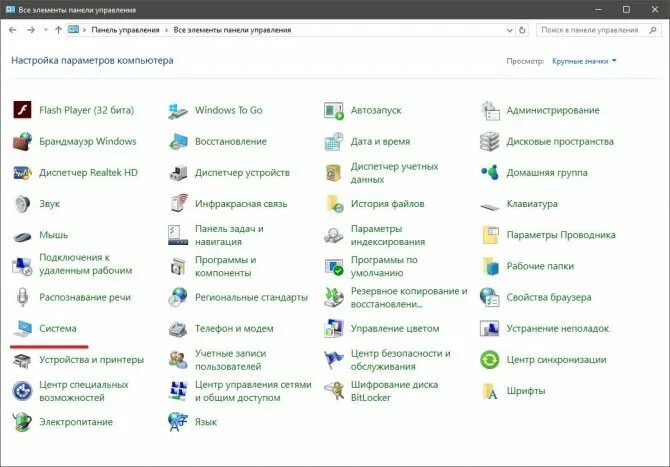Click the Дата и время calendar icon
Viewport: 670px width, 467px height.
334,141
